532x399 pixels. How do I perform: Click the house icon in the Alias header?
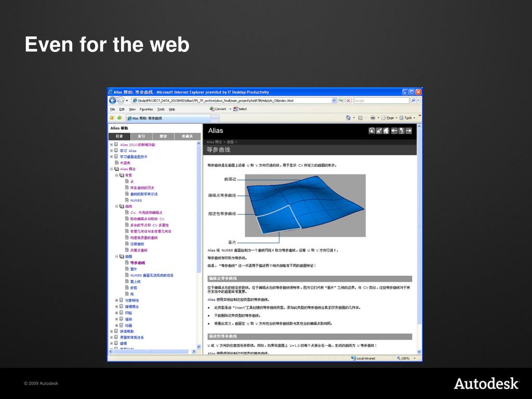click(x=386, y=130)
